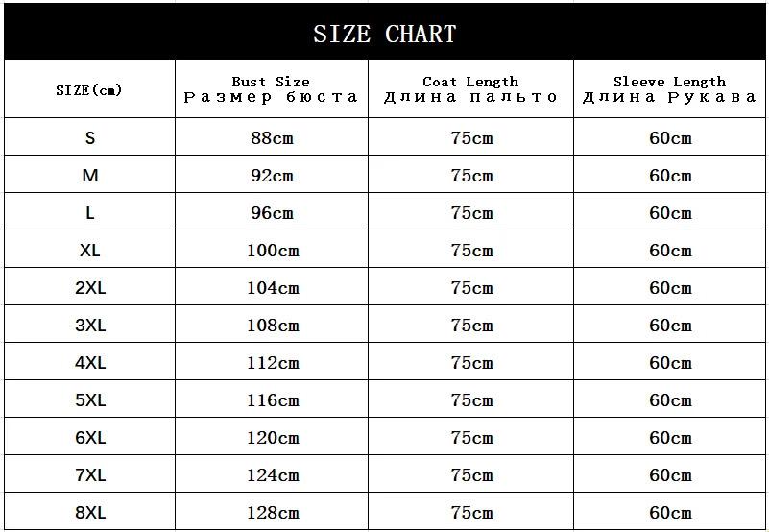769x532 pixels.
Task: Click the coat length cell for size 6XL
Action: point(471,437)
